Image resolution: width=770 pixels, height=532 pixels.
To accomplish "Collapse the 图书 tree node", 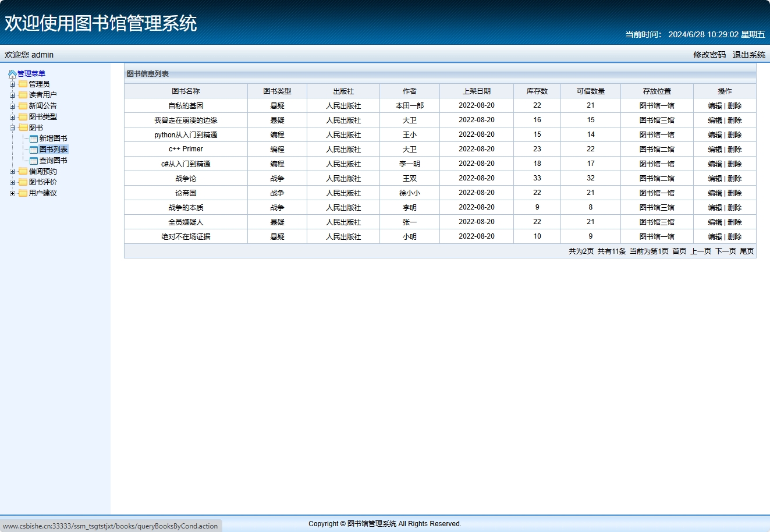I will [x=13, y=128].
